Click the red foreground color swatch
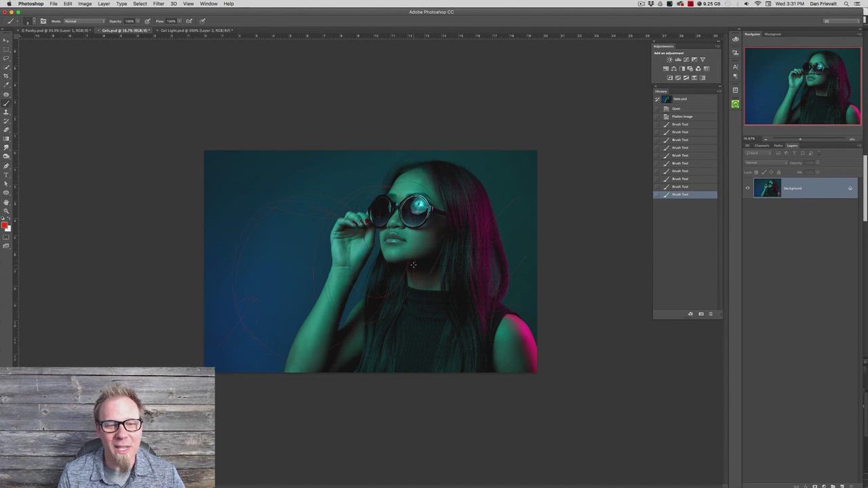Viewport: 868px width, 488px height. [x=4, y=226]
